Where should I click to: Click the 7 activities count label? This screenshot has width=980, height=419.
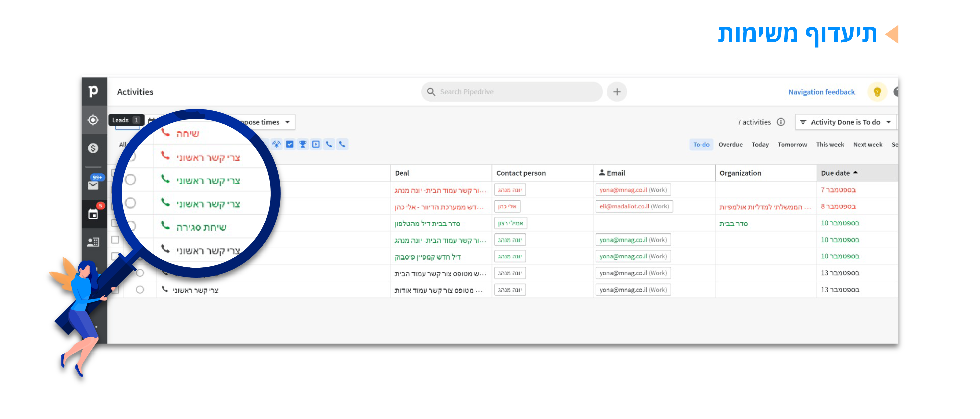[x=754, y=122]
